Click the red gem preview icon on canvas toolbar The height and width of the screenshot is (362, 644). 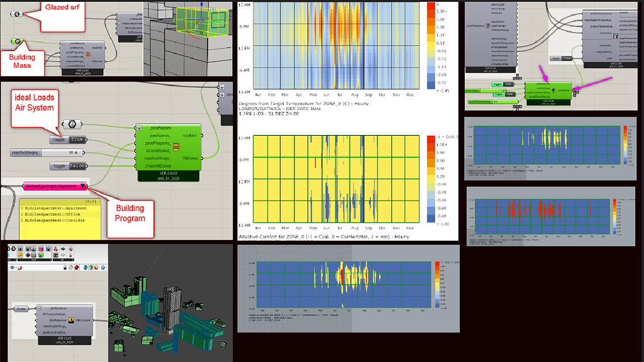point(76,268)
